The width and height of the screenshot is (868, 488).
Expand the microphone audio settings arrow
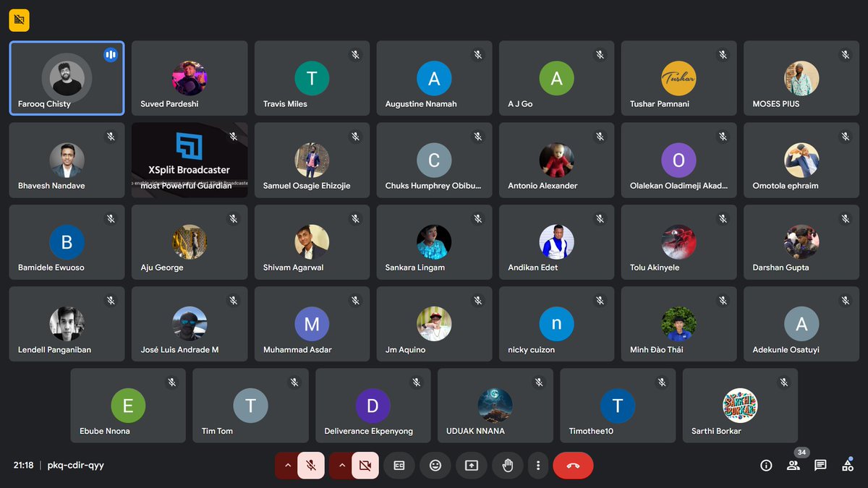[287, 466]
